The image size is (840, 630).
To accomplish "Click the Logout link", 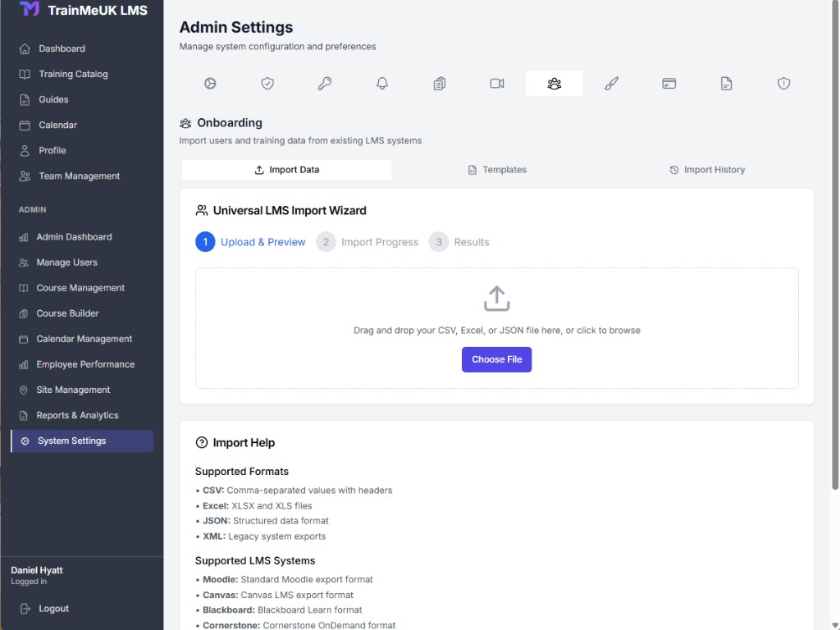I will 53,609.
